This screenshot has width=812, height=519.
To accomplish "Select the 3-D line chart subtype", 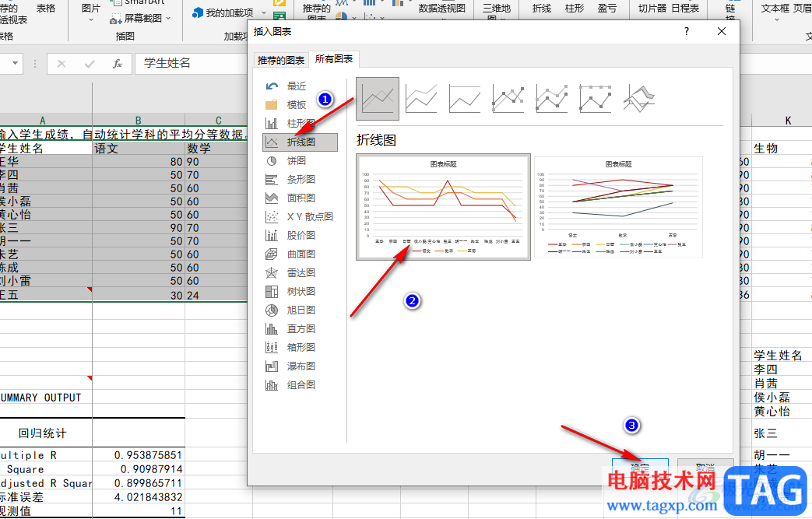I will click(x=638, y=98).
